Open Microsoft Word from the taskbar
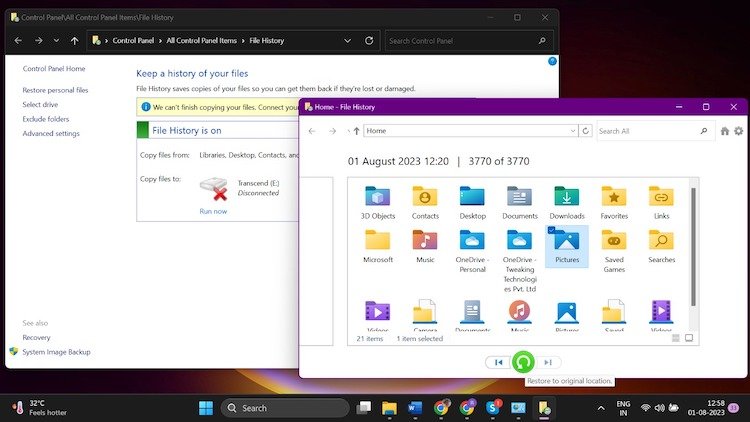Screen dimensions: 750x422 [x=415, y=408]
